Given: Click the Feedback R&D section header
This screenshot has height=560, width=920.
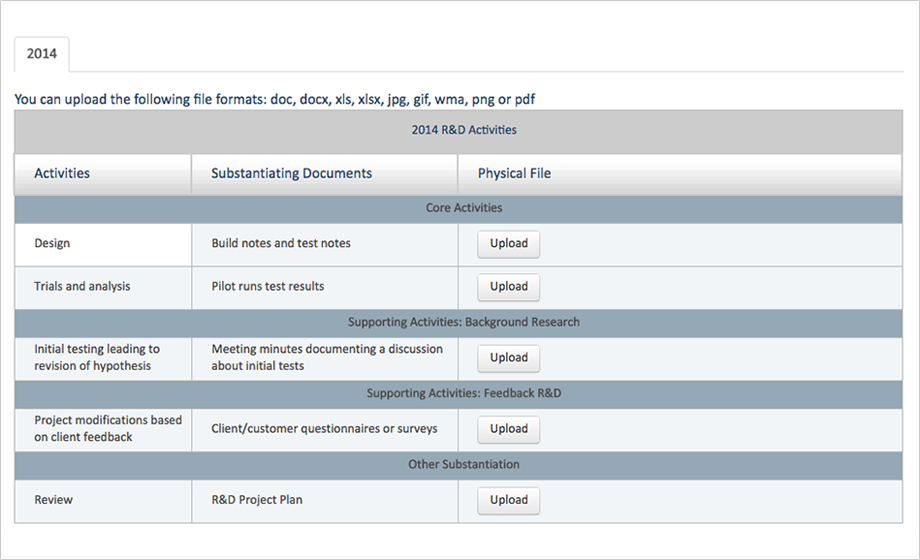Looking at the screenshot, I should point(464,393).
